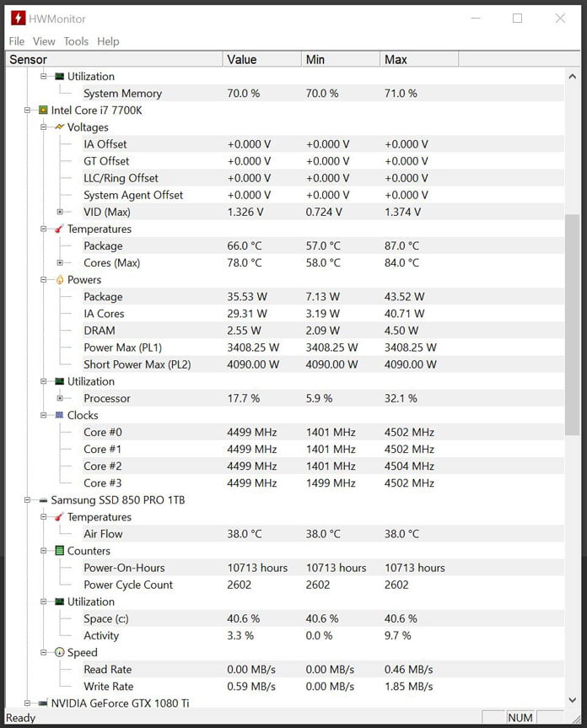Collapse the CPU Temperatures group
The height and width of the screenshot is (728, 587).
44,229
